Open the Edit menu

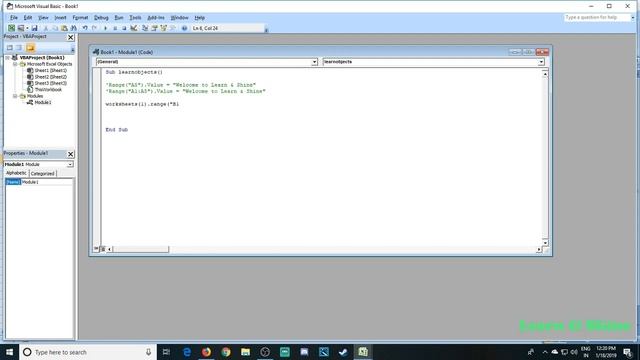[28, 18]
